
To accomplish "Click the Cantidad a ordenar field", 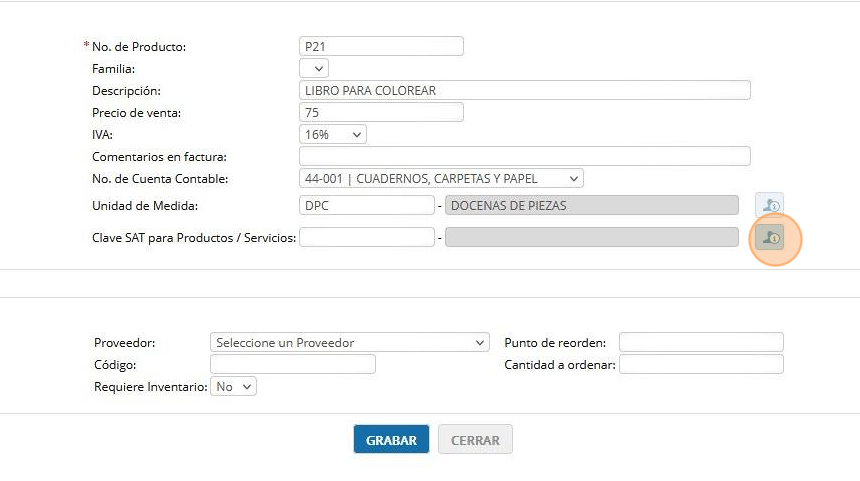I will (701, 364).
